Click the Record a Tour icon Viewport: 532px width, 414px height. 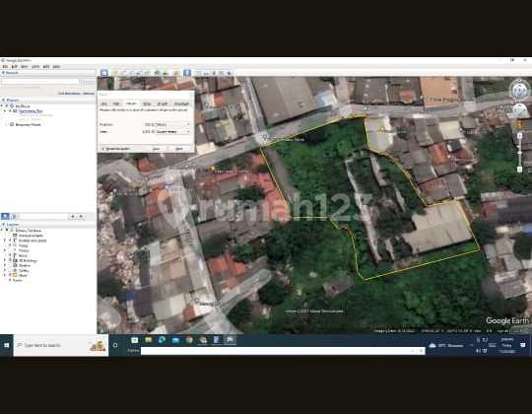click(147, 73)
